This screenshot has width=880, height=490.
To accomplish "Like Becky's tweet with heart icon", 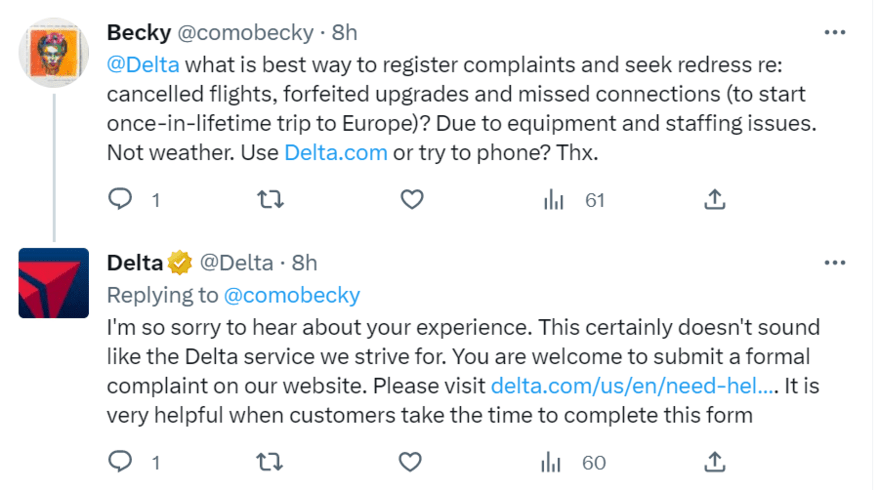I will [411, 200].
